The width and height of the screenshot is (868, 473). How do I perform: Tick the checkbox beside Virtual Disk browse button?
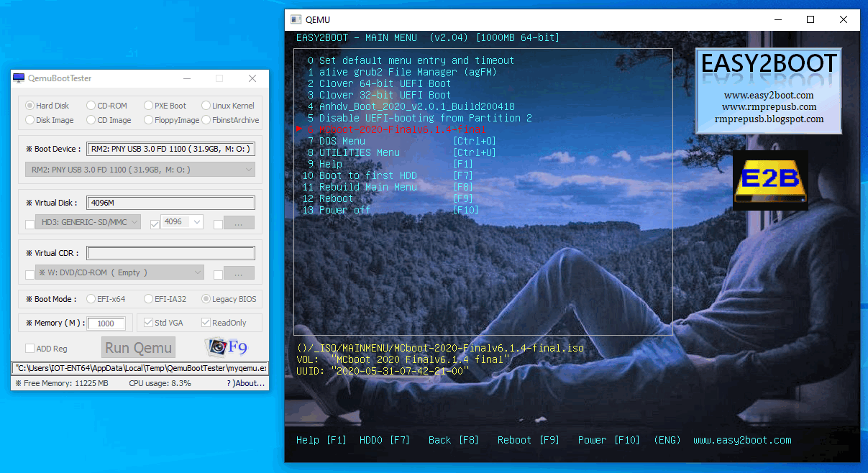point(218,224)
